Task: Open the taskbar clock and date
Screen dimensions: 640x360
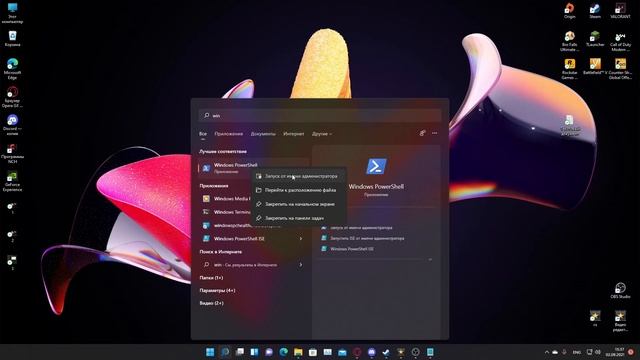Action: point(614,352)
